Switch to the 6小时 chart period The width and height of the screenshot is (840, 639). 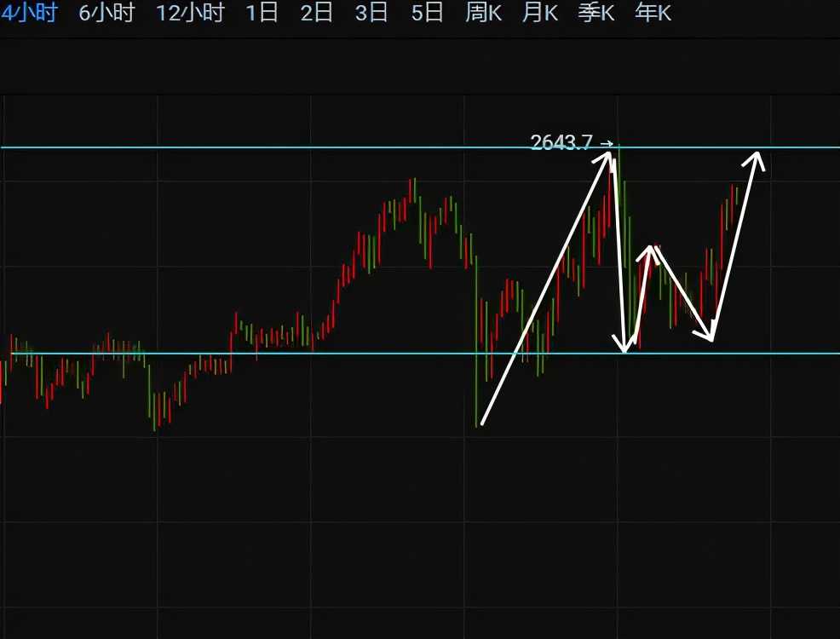pos(106,14)
